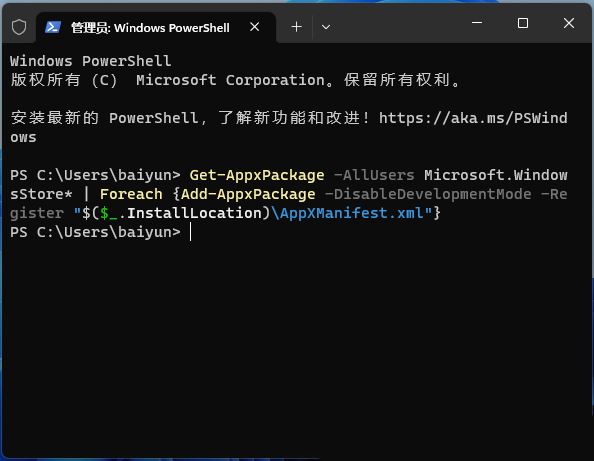
Task: Minimize the terminal window
Action: [x=477, y=23]
